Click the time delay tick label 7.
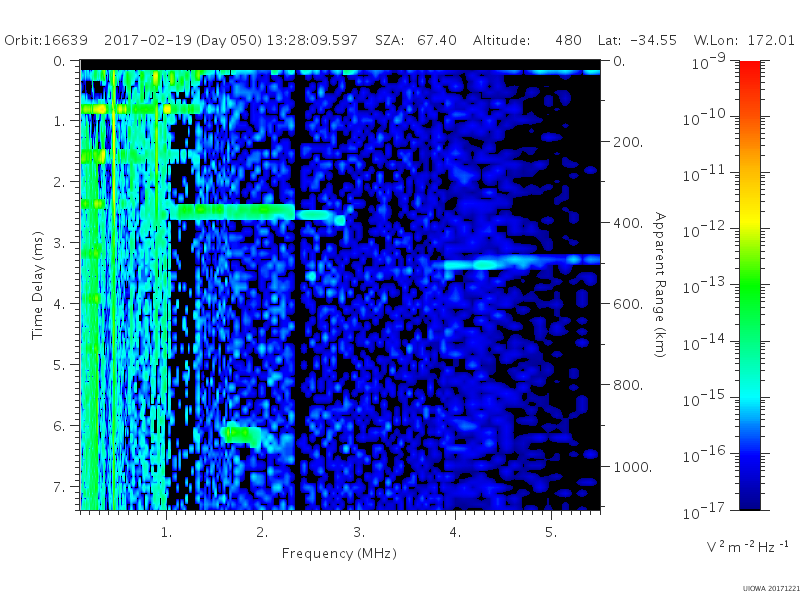Image resolution: width=800 pixels, height=600 pixels. [x=59, y=487]
